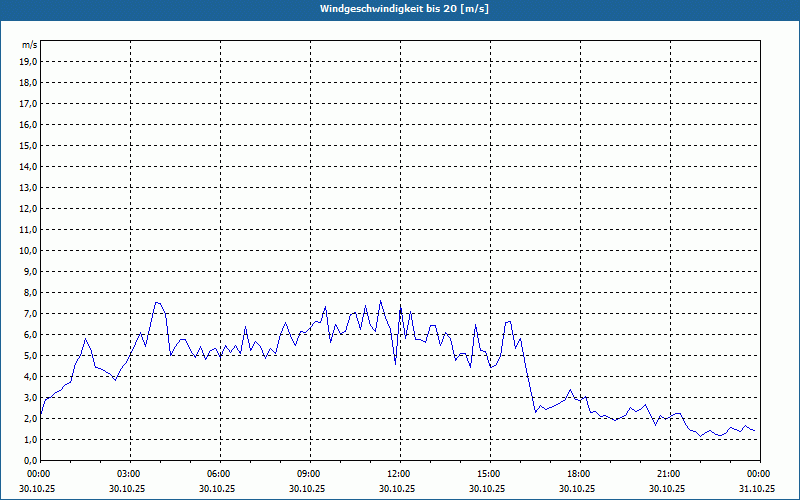Click the '09:00' time label
800x500 pixels.
coord(308,474)
